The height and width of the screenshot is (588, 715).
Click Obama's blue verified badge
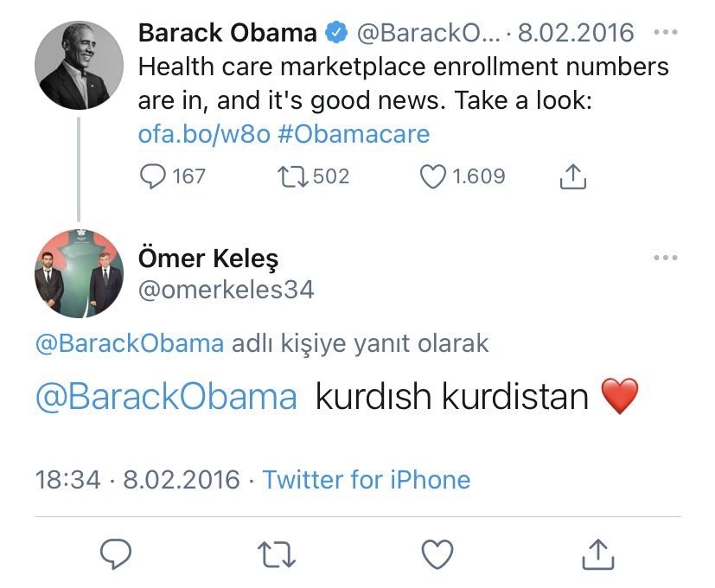click(335, 34)
